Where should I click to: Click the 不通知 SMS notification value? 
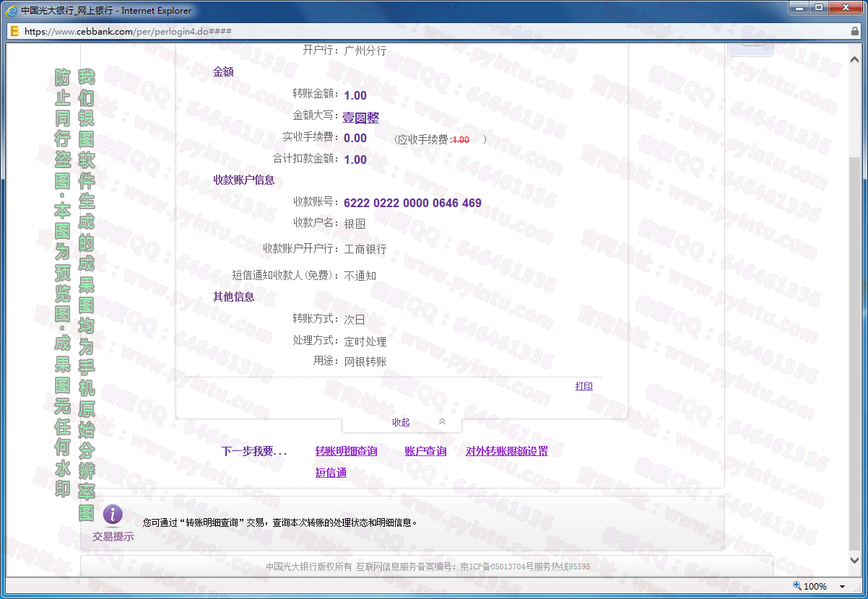(x=360, y=276)
